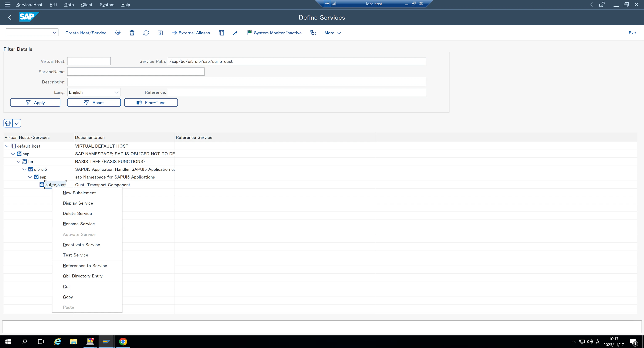The width and height of the screenshot is (644, 348).
Task: Select Cut in context menu
Action: [87, 287]
